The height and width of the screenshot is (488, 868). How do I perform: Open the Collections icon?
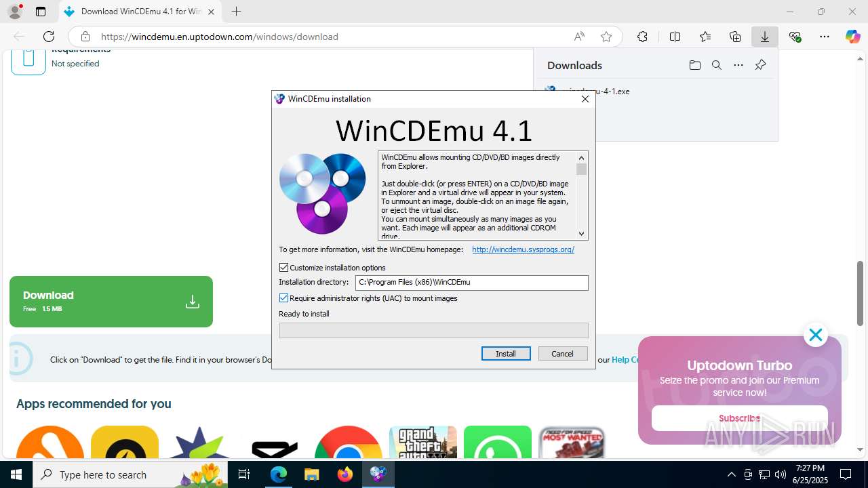point(735,37)
